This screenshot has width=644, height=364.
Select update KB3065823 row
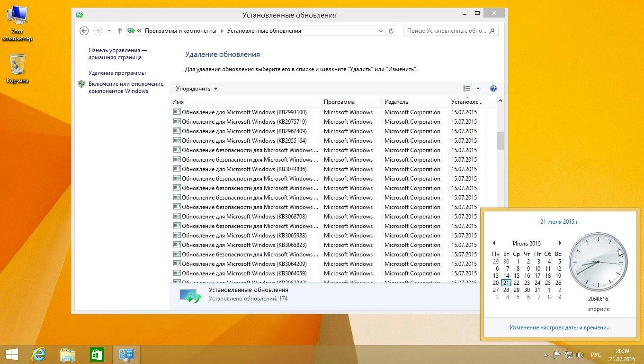(x=328, y=245)
